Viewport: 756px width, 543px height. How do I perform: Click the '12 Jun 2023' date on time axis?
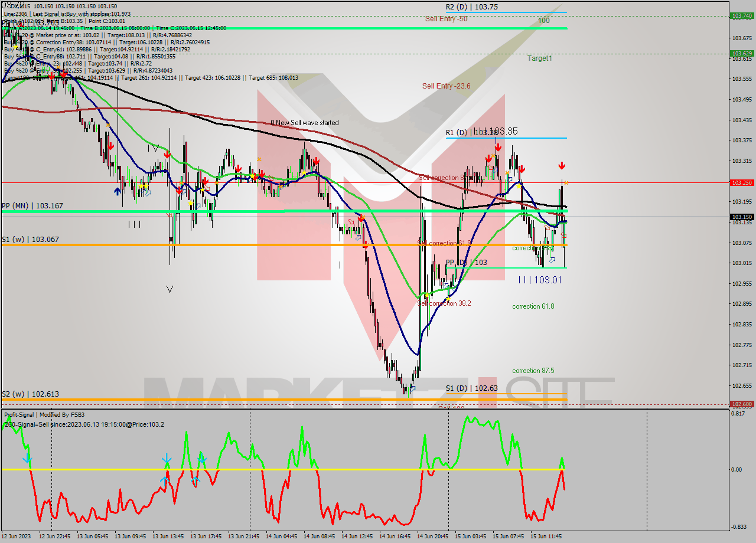(x=17, y=537)
